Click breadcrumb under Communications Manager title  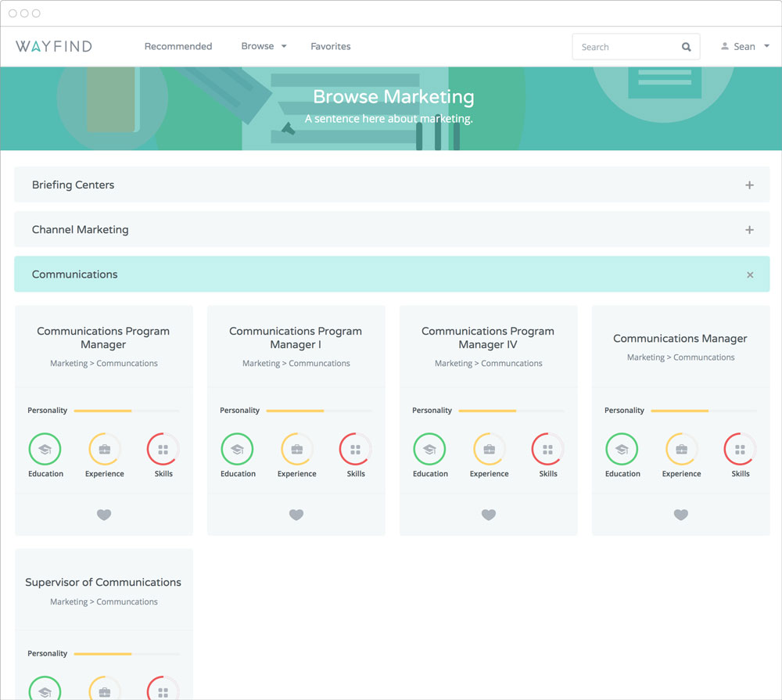coord(681,357)
